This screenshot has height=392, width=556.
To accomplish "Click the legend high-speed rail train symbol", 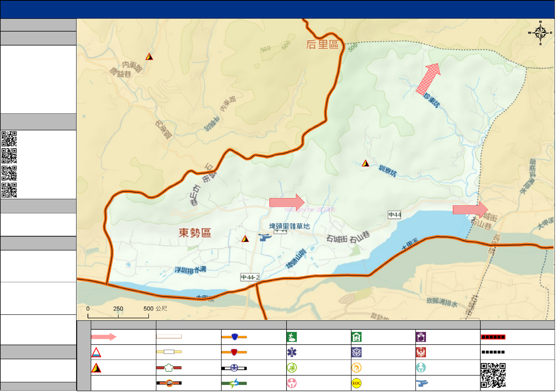I will click(x=169, y=383).
